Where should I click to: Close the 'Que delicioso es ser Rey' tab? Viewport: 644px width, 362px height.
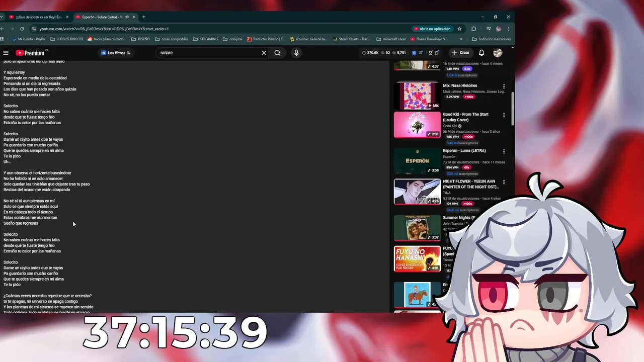pyautogui.click(x=67, y=17)
